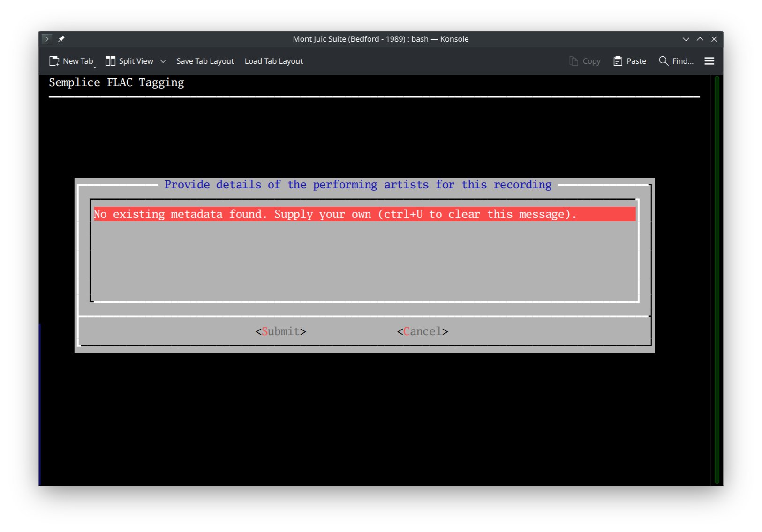
Task: Click the tab bar expand arrow
Action: 46,39
